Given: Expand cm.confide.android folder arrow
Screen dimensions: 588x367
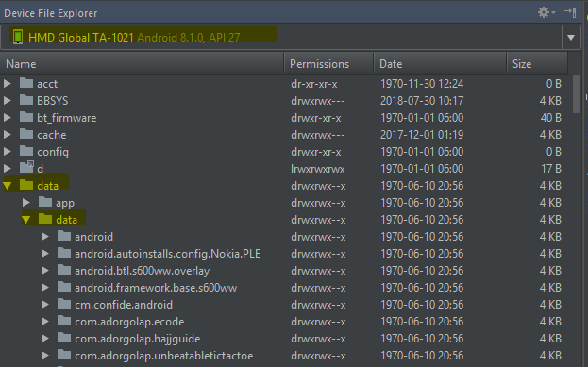Looking at the screenshot, I should tap(45, 305).
